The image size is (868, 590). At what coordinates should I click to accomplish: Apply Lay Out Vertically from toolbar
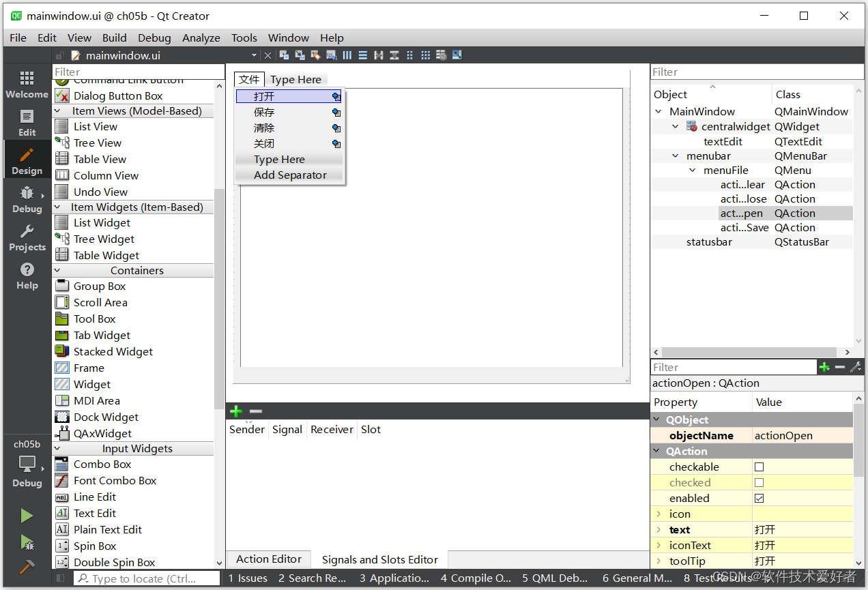(x=362, y=55)
